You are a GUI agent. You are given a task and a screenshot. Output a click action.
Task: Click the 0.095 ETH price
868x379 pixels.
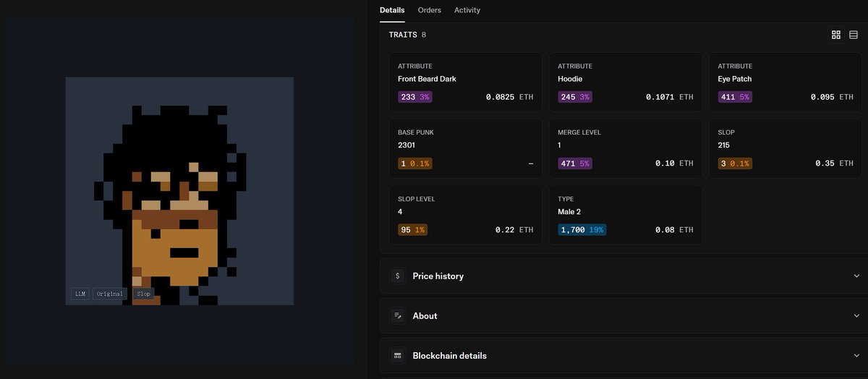click(x=832, y=97)
